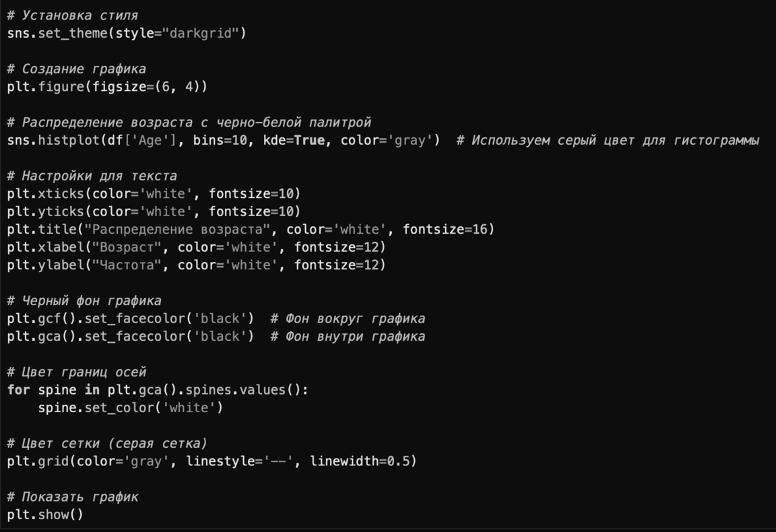
Task: Click the bins=10 argument
Action: pos(220,140)
